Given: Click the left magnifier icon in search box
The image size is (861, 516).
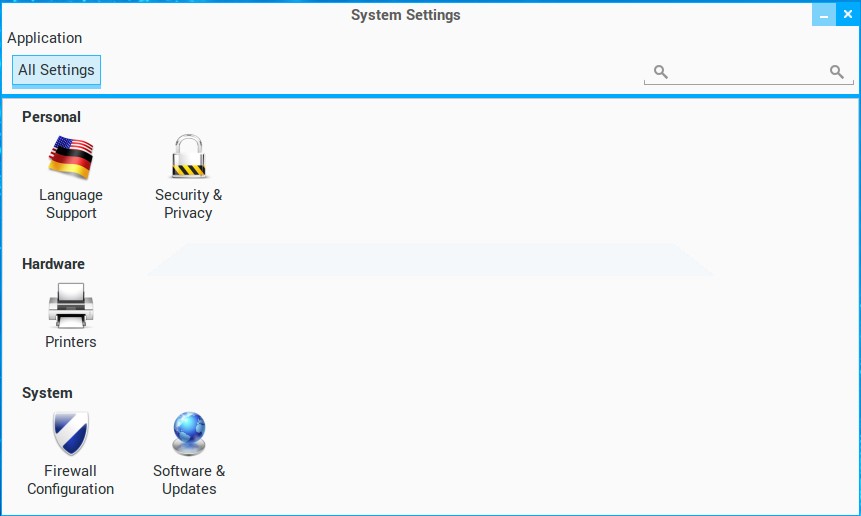Looking at the screenshot, I should (660, 72).
